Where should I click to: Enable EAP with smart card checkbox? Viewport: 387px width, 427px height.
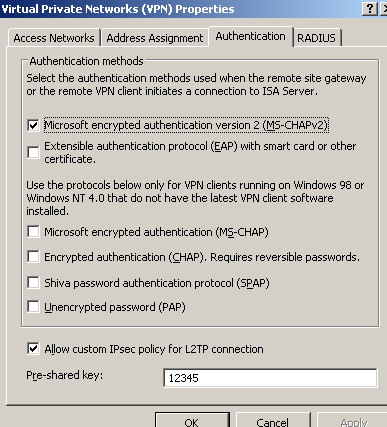(x=33, y=152)
